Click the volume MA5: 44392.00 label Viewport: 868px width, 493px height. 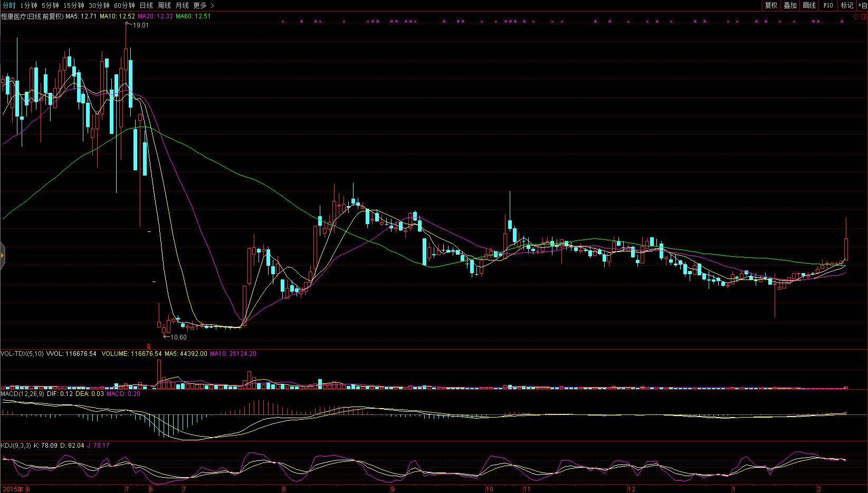(185, 354)
